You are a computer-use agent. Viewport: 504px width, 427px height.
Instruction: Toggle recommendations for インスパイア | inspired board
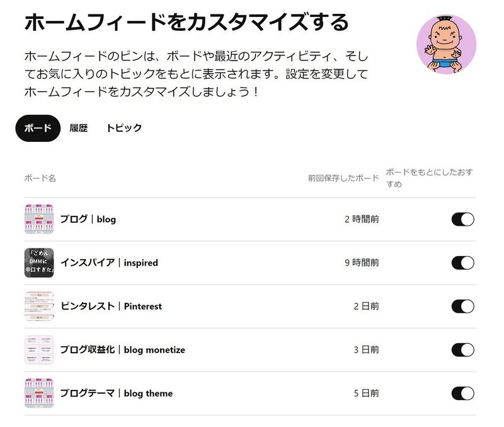(462, 263)
